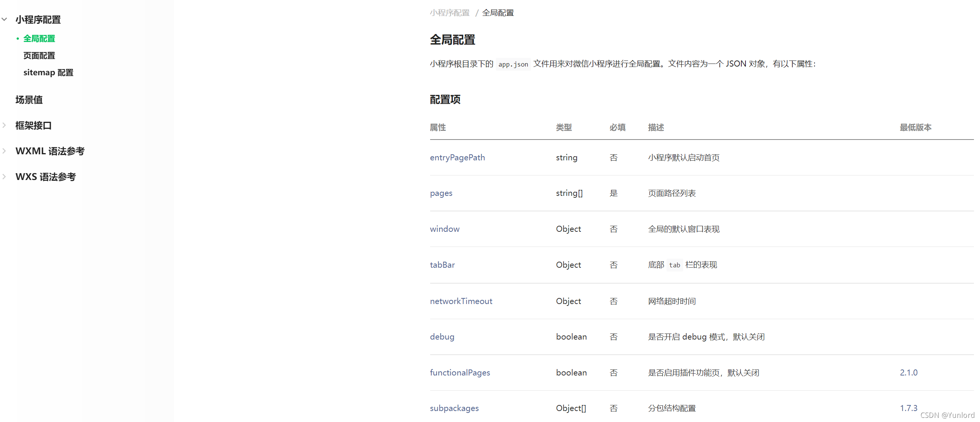Screen dimensions: 980x422
Task: Expand WXS 语法参考 chevron
Action: point(5,177)
